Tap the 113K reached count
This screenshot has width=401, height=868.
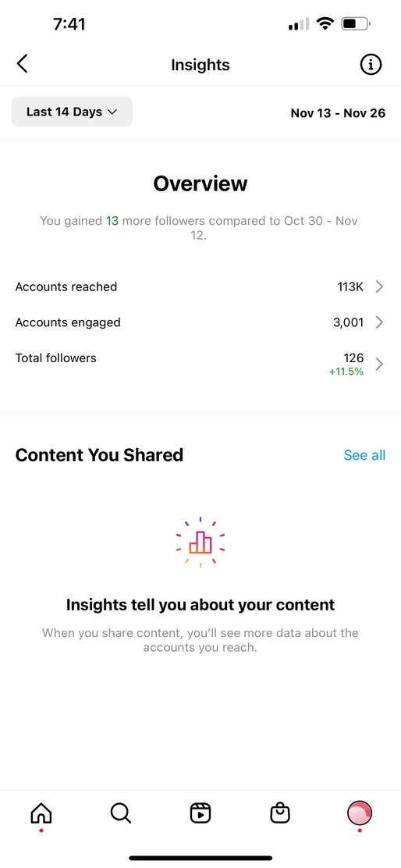[350, 286]
